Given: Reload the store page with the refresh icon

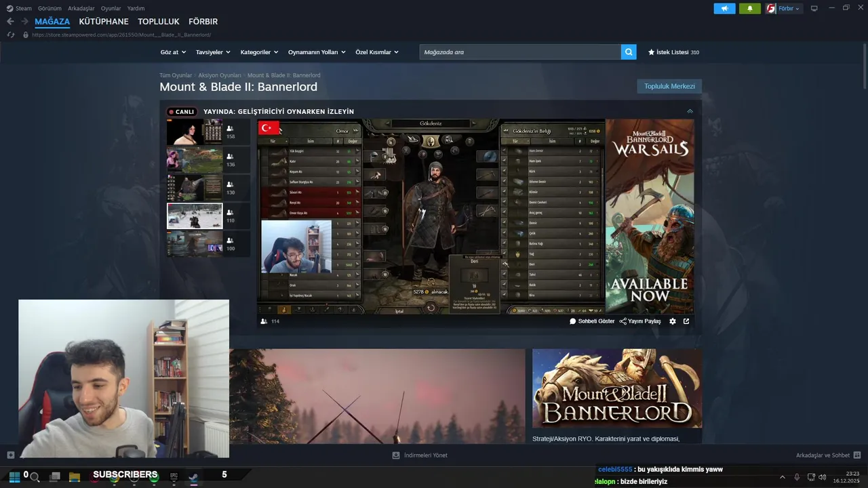Looking at the screenshot, I should [x=10, y=35].
